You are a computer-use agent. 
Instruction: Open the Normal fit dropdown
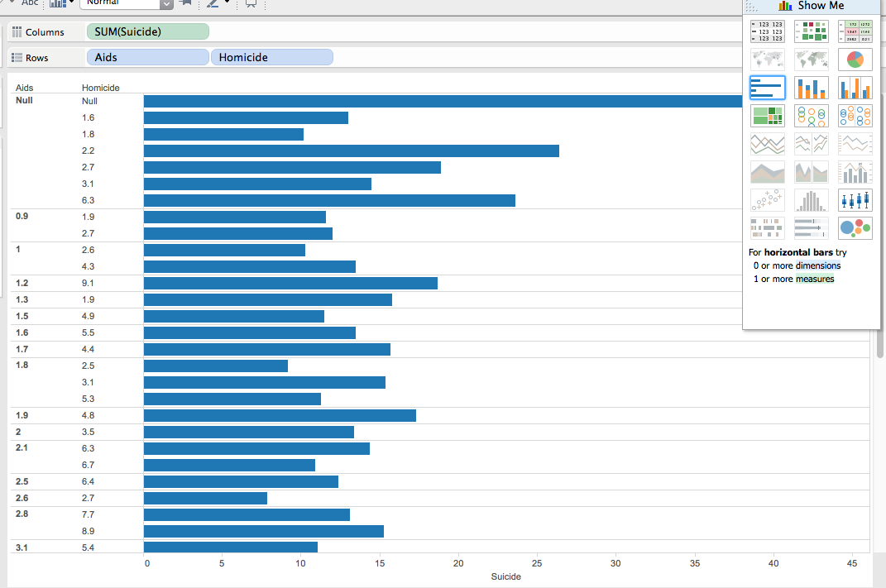(x=166, y=3)
